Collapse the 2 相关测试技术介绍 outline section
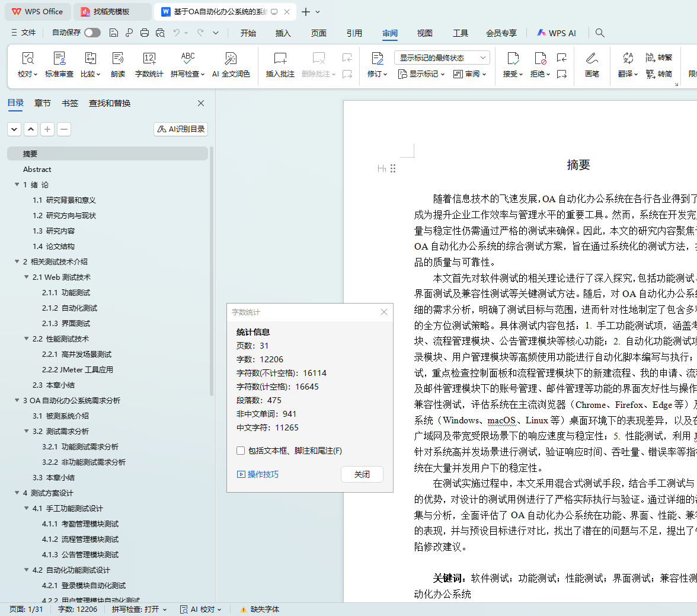697x616 pixels. click(17, 261)
